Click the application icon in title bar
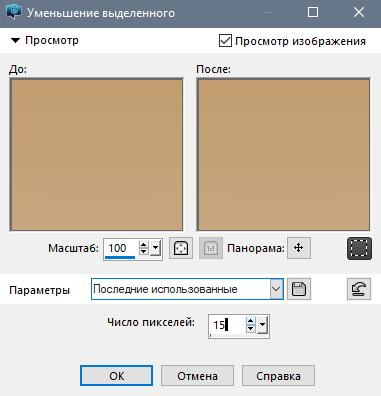Viewport: 381px width, 396px height. 13,13
